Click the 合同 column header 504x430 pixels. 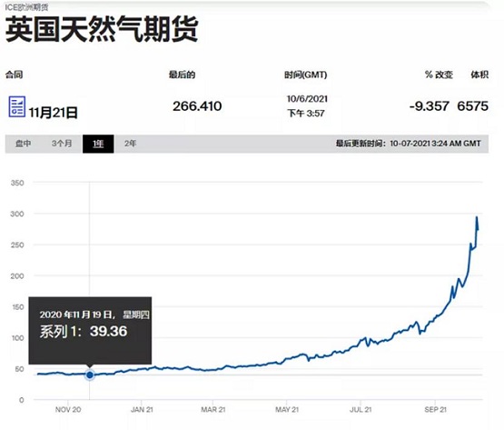pos(15,75)
